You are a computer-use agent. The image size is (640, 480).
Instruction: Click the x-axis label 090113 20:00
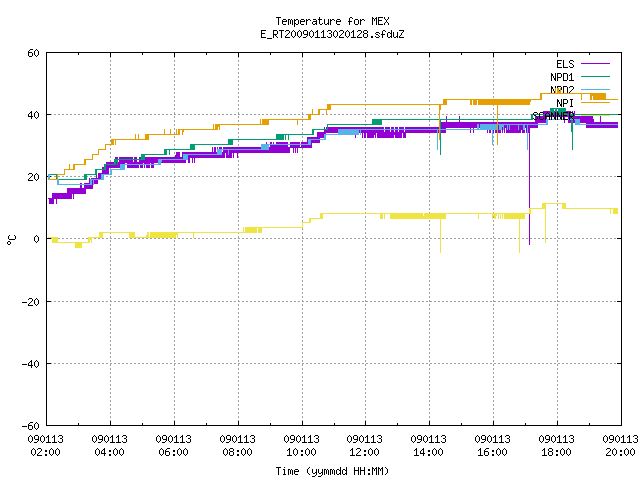pyautogui.click(x=620, y=446)
